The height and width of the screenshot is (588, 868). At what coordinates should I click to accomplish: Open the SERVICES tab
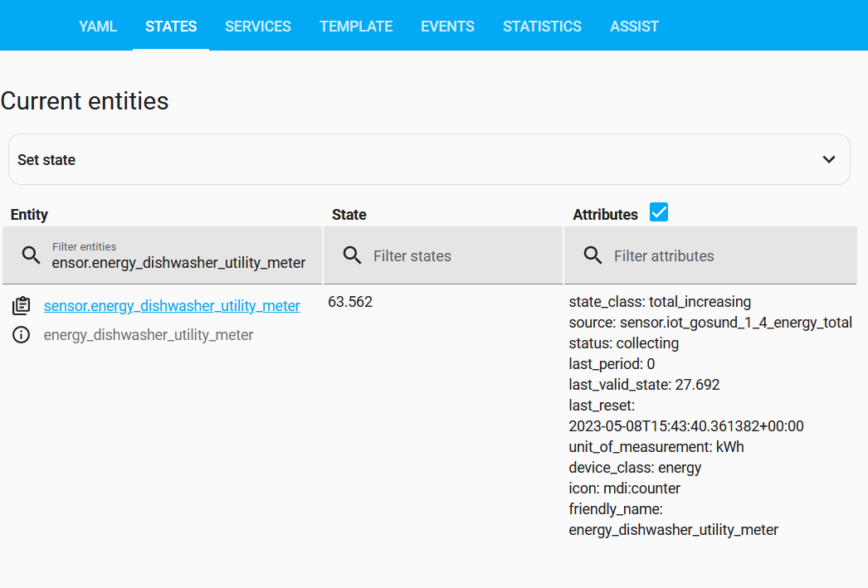258,27
